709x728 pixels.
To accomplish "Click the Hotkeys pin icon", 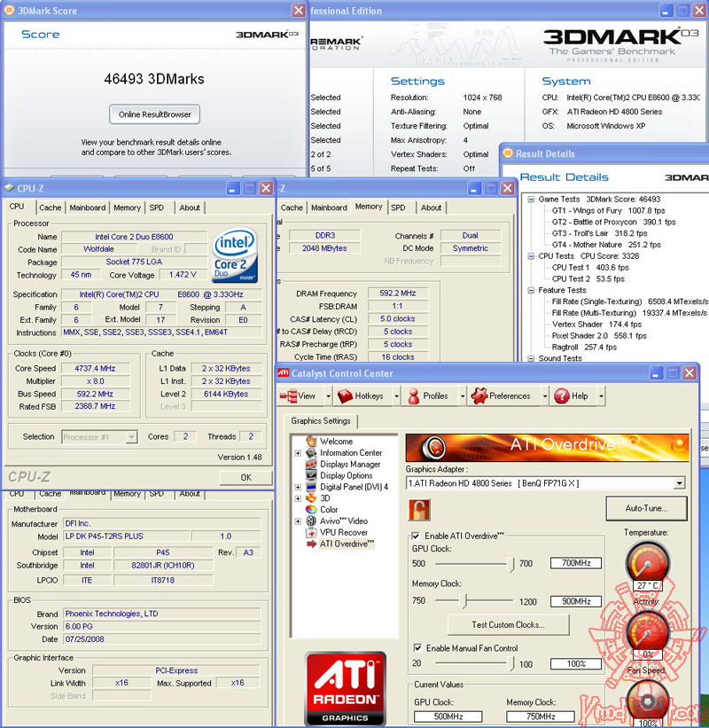I will coord(346,396).
